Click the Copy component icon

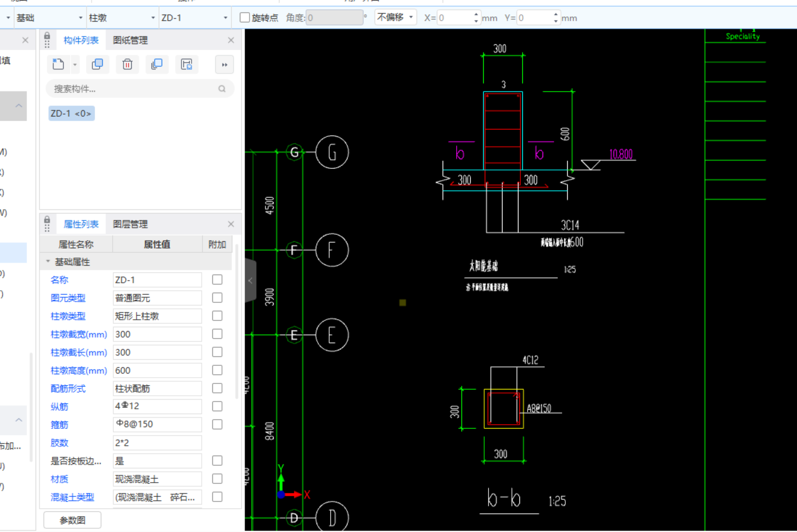[x=98, y=64]
